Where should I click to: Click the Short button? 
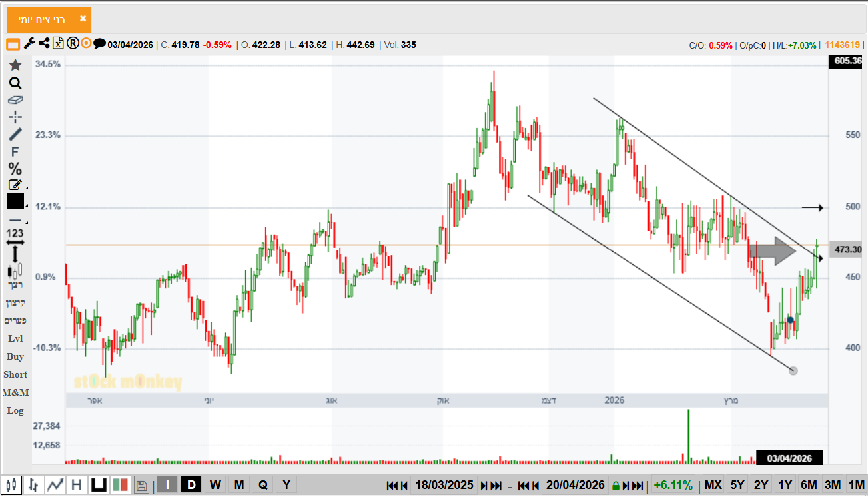pos(15,374)
